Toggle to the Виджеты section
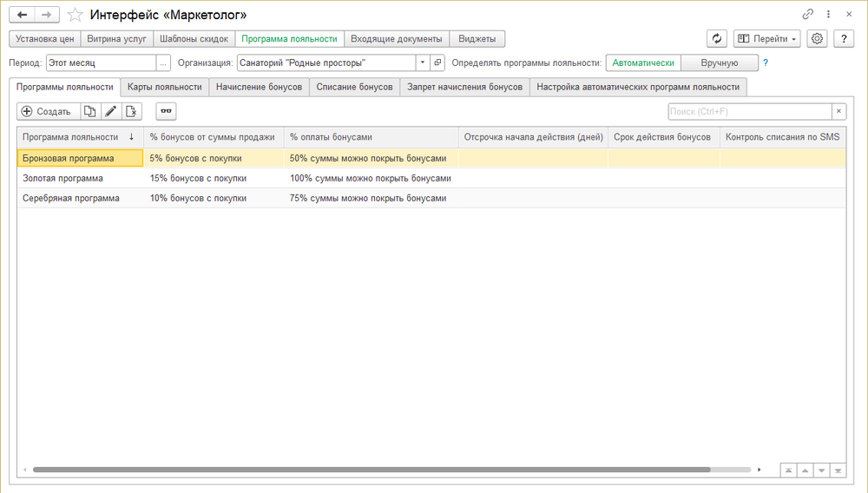The height and width of the screenshot is (493, 868). click(477, 39)
